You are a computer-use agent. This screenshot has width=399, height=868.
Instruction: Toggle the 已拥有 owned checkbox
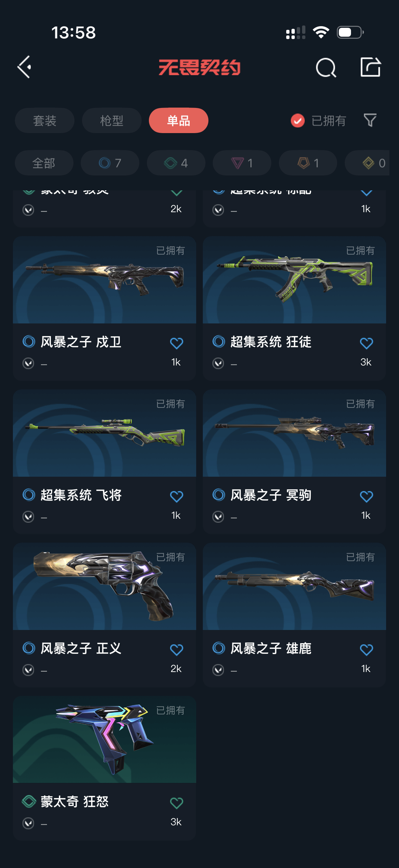[x=298, y=121]
